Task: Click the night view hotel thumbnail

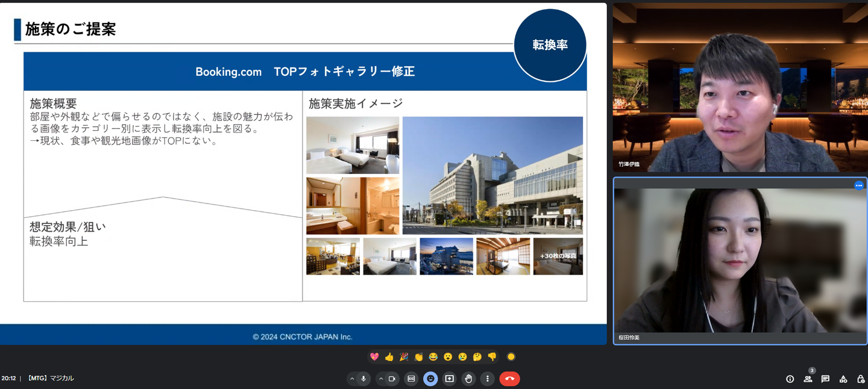Action: 446,256
